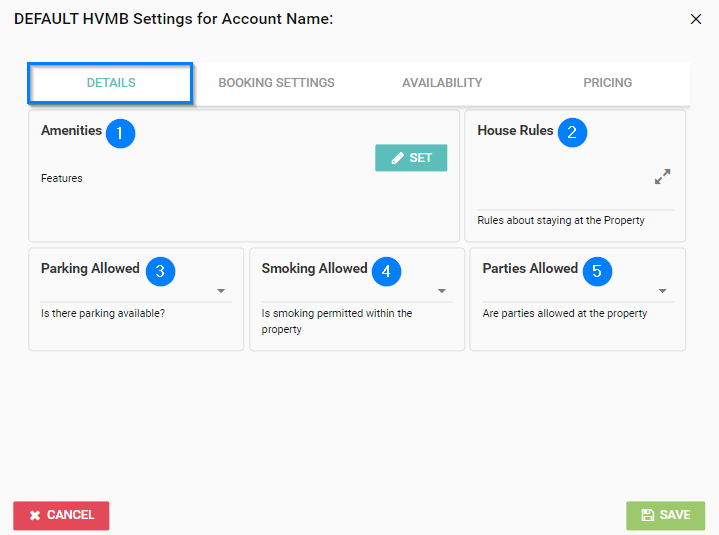Click the House Rules text field
This screenshot has height=535, width=719.
[560, 190]
